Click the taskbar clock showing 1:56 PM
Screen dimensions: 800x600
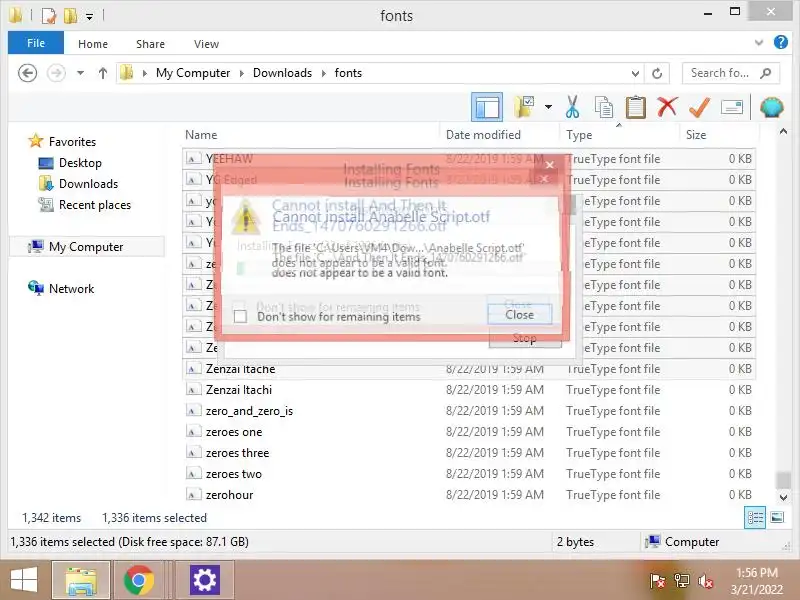pyautogui.click(x=757, y=581)
